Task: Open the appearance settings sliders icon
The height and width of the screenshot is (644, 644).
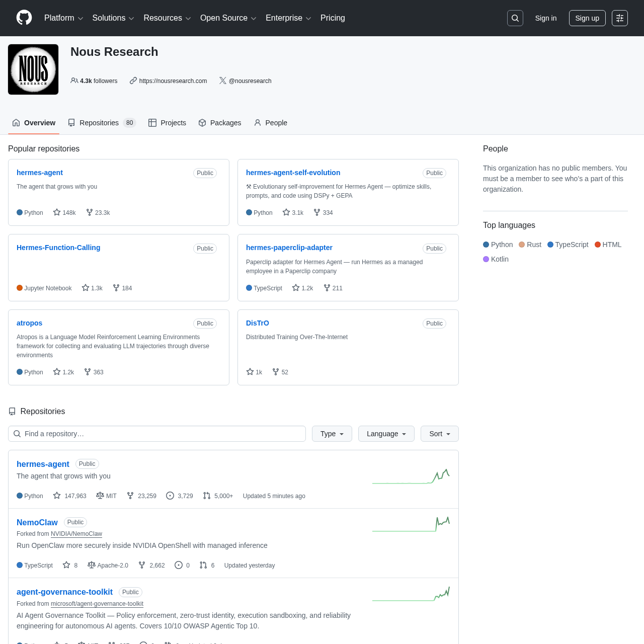Action: click(620, 18)
